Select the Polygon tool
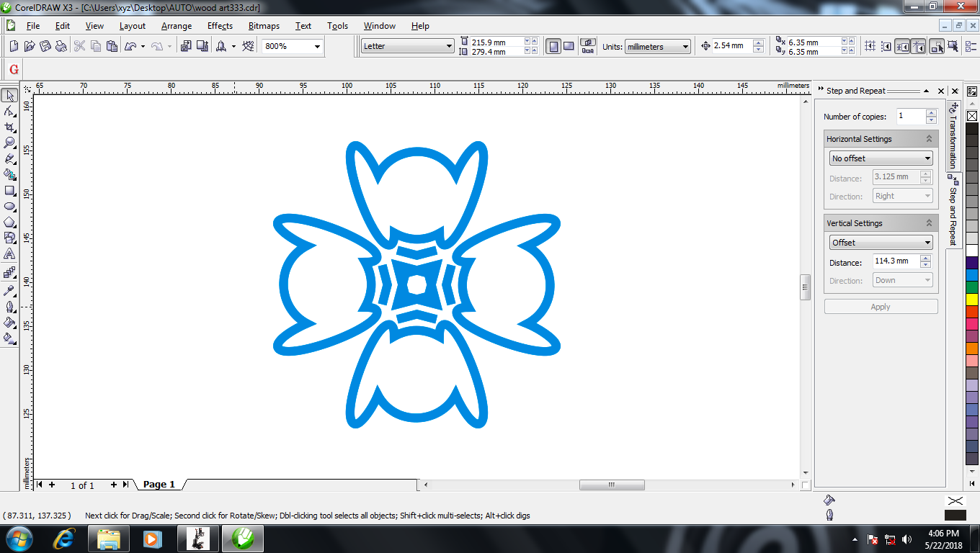This screenshot has width=980, height=553. tap(9, 222)
